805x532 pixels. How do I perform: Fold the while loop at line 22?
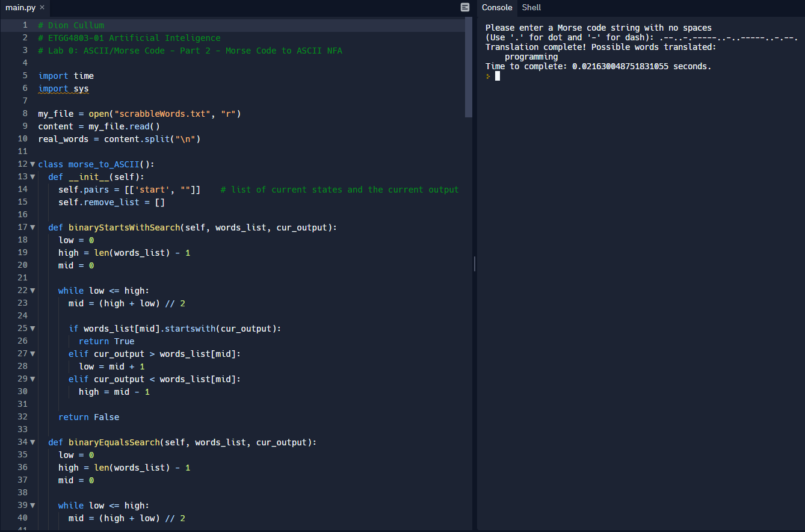point(32,291)
